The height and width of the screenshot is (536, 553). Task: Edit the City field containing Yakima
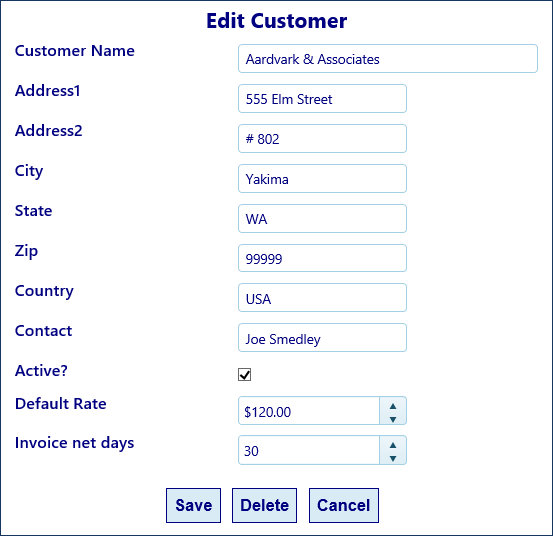click(322, 178)
